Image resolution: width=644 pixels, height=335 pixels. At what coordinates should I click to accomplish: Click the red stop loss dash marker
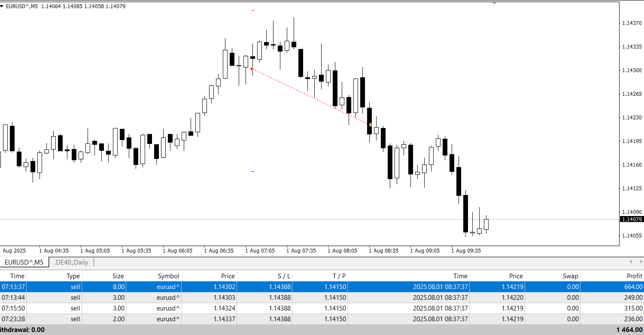(x=253, y=10)
